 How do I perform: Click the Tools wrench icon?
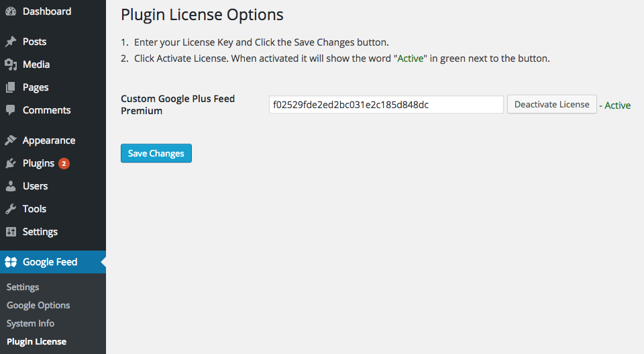click(x=11, y=209)
